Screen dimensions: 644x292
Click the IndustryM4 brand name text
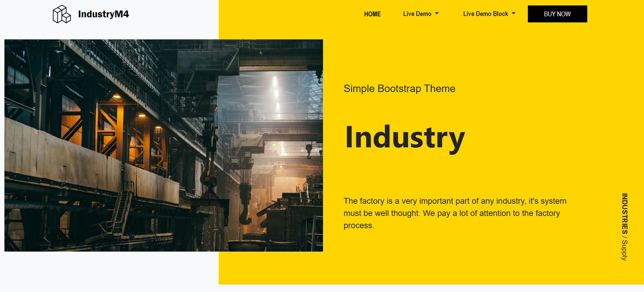(103, 14)
